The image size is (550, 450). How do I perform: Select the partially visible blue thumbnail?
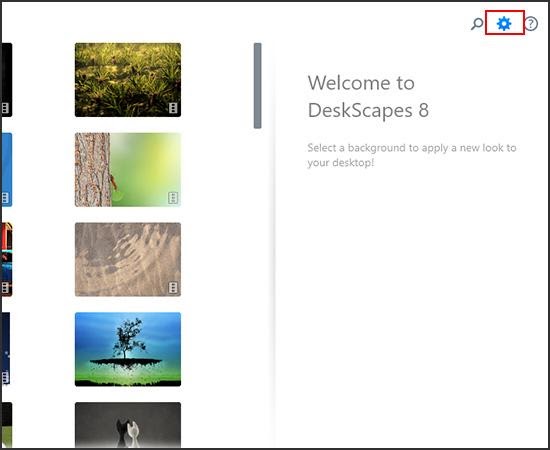pyautogui.click(x=7, y=170)
